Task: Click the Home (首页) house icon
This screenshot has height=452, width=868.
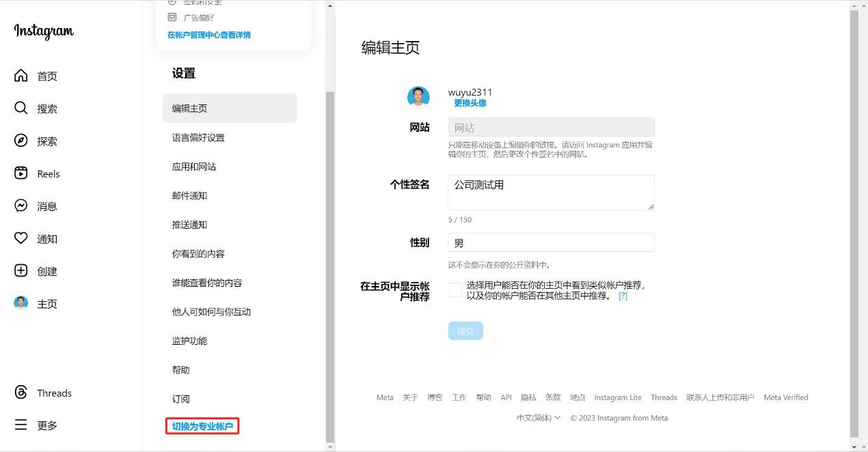Action: tap(21, 76)
